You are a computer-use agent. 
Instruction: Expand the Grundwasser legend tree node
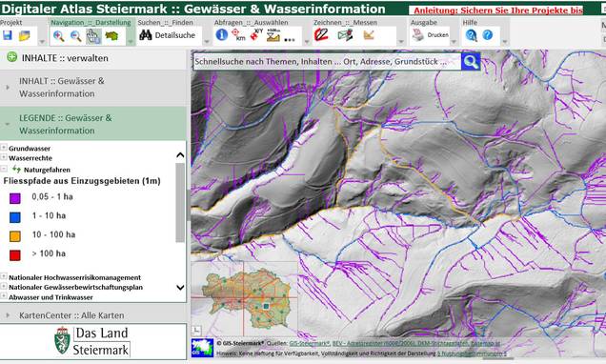point(4,148)
